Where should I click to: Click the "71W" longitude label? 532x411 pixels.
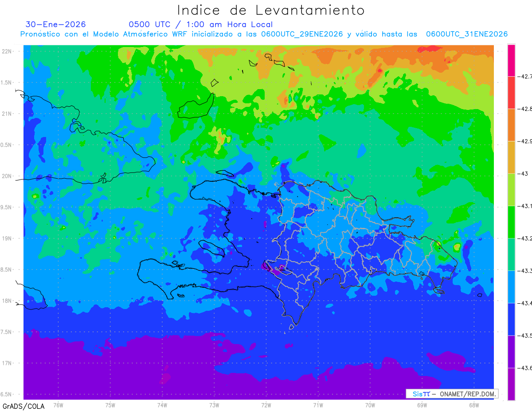318,405
